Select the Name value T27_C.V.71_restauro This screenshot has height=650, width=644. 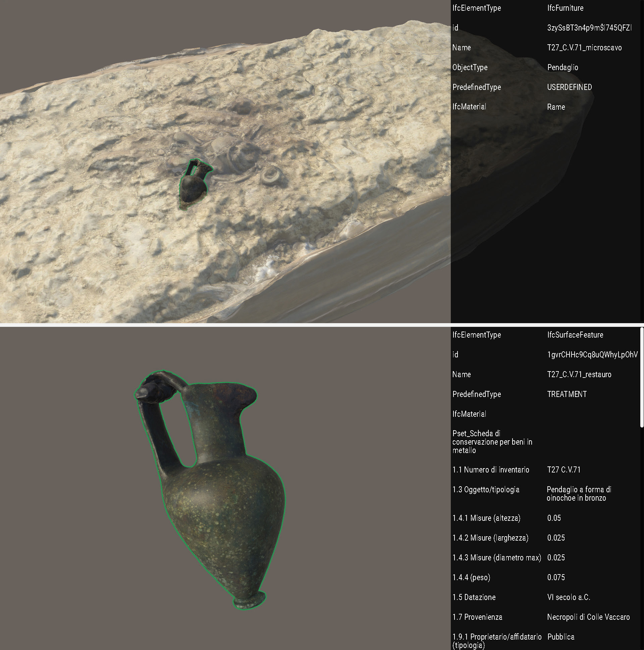point(579,374)
